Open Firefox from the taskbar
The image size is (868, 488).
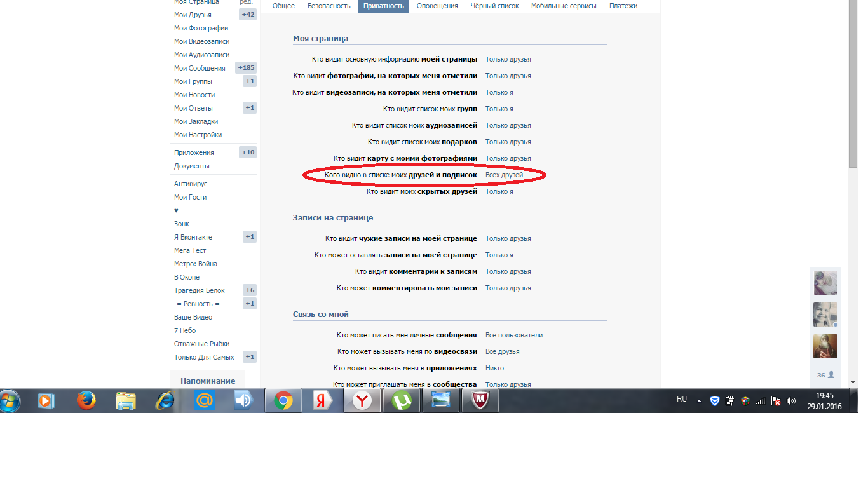tap(86, 401)
